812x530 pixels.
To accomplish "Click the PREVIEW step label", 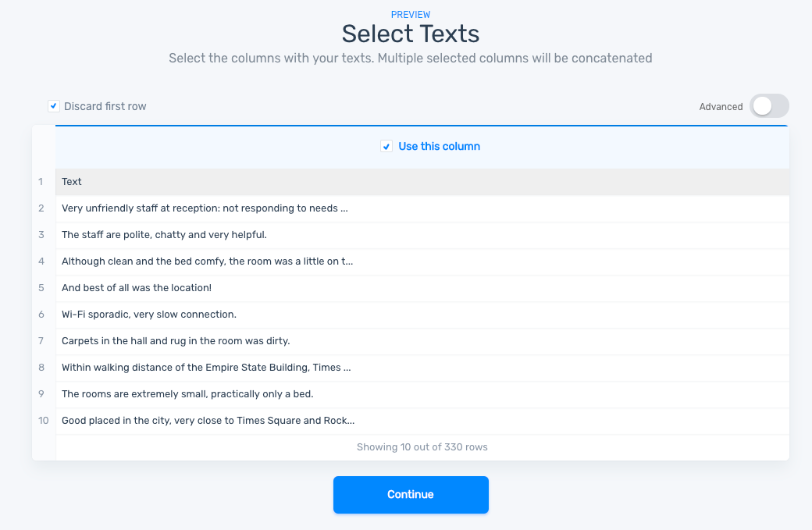I will (411, 15).
